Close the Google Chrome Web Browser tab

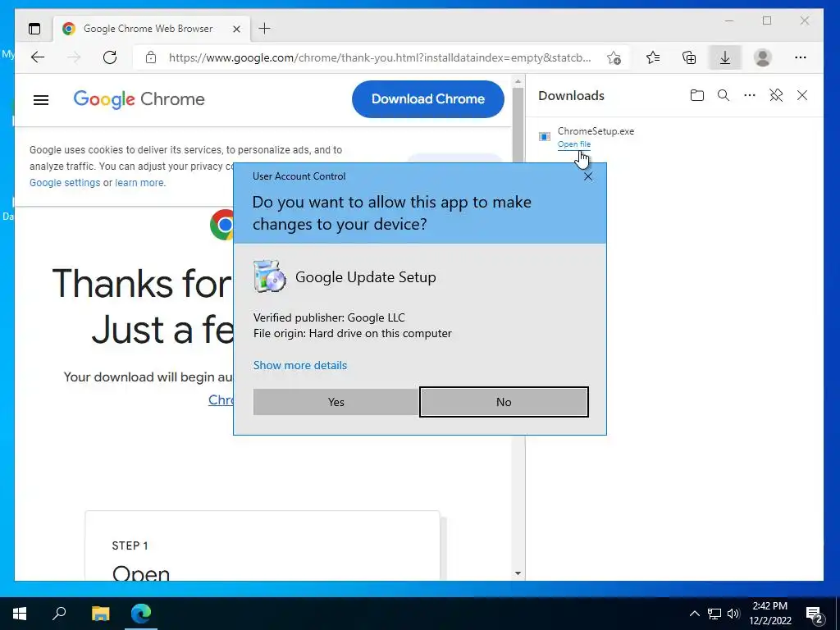236,29
